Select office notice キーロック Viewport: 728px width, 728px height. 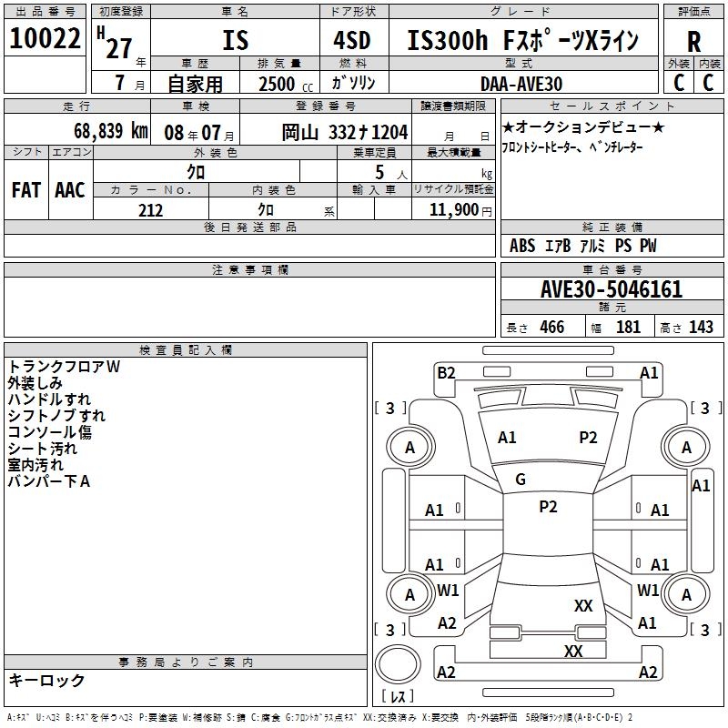(46, 680)
